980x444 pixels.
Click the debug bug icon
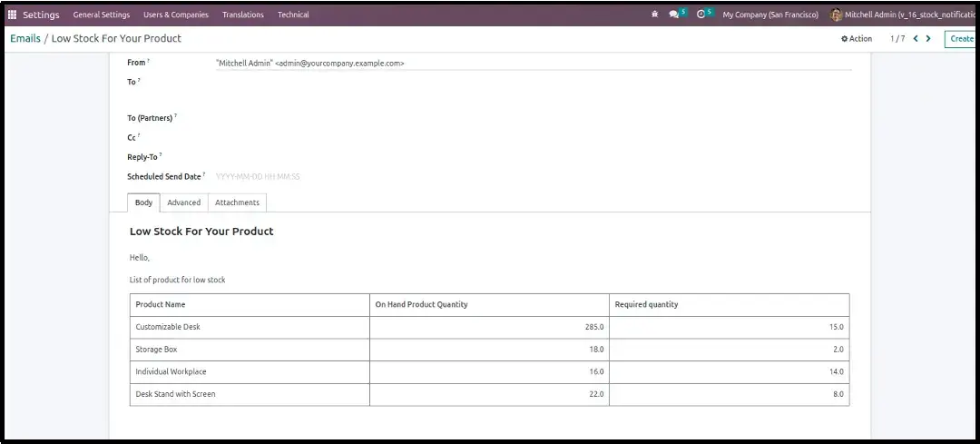[654, 15]
